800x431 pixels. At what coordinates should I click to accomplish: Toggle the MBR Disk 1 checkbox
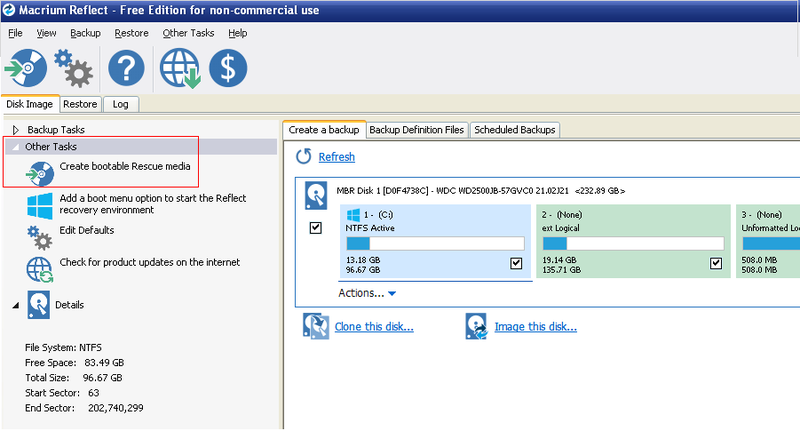pos(316,228)
